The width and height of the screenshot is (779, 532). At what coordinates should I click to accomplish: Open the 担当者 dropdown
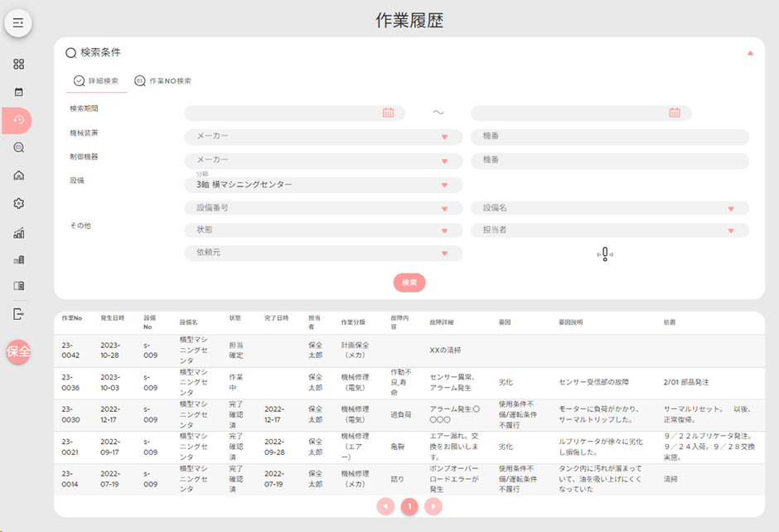tap(609, 230)
